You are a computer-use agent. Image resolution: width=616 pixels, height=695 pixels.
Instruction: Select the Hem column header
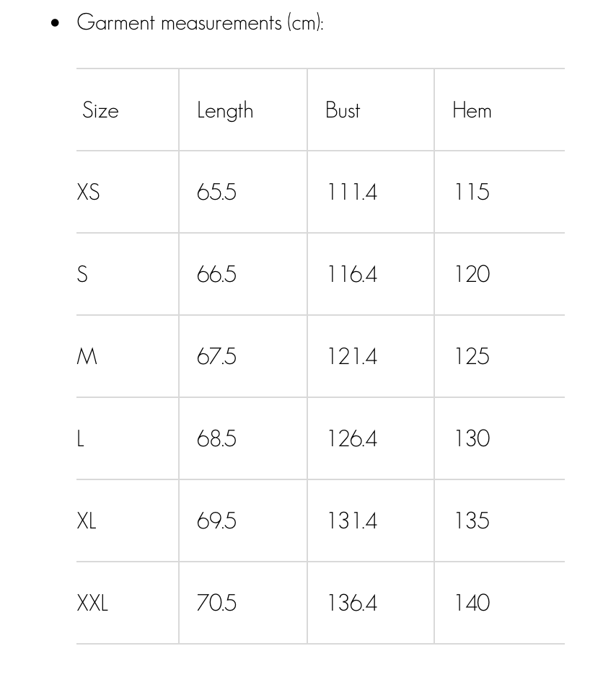(x=472, y=110)
